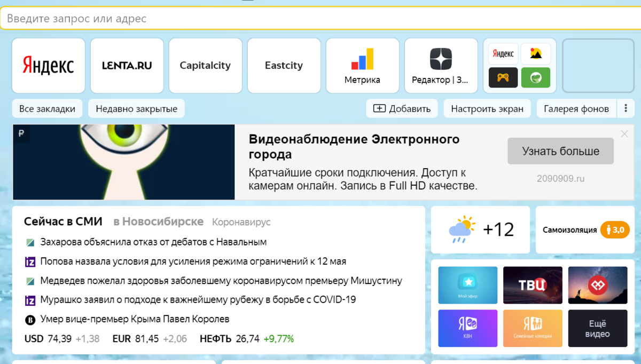641x364 pixels.
Task: Click the game controller icon in folder tile
Action: tap(503, 78)
